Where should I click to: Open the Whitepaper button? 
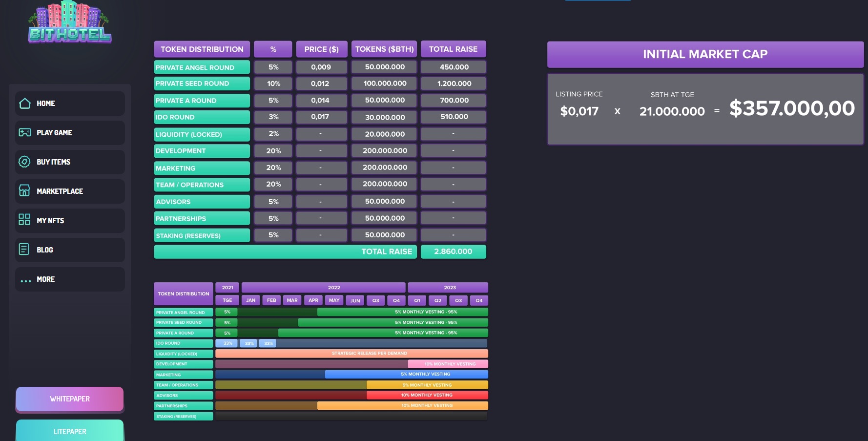tap(70, 399)
